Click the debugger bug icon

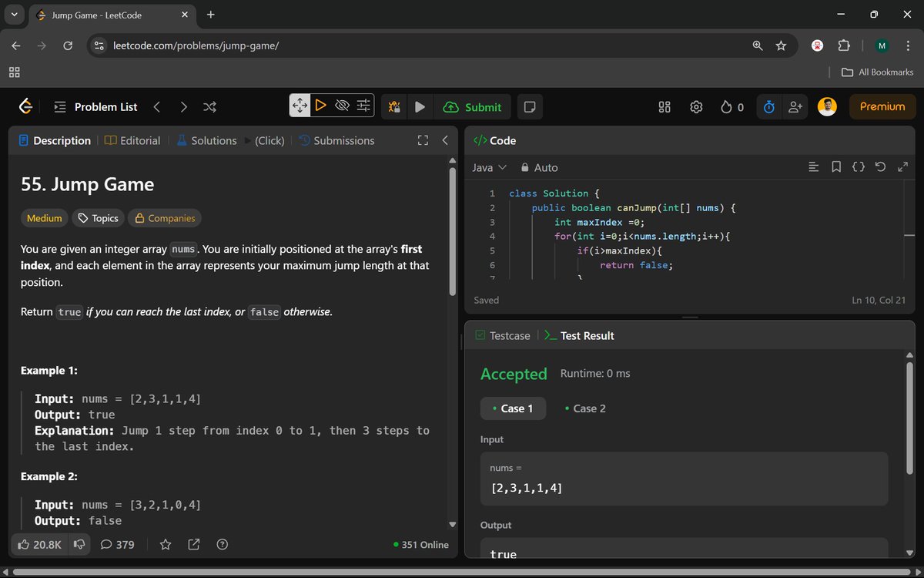click(x=394, y=107)
